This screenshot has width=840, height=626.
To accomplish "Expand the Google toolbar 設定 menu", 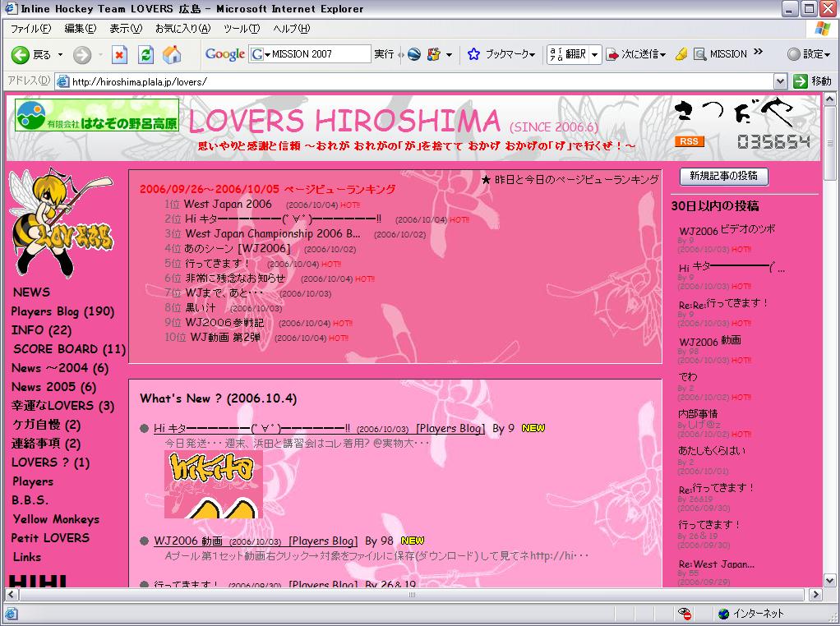I will click(810, 55).
